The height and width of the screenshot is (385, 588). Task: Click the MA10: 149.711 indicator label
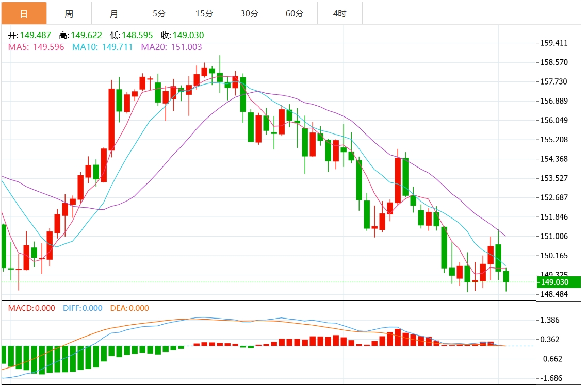[x=102, y=47]
